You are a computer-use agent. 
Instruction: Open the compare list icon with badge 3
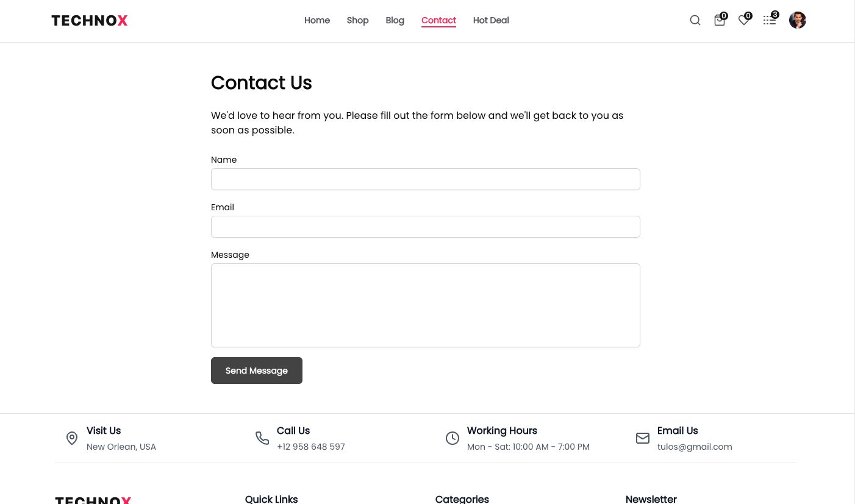pos(770,20)
